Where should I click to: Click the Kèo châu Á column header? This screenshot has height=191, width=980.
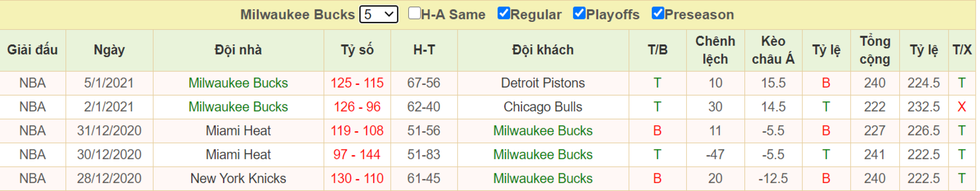[x=773, y=50]
